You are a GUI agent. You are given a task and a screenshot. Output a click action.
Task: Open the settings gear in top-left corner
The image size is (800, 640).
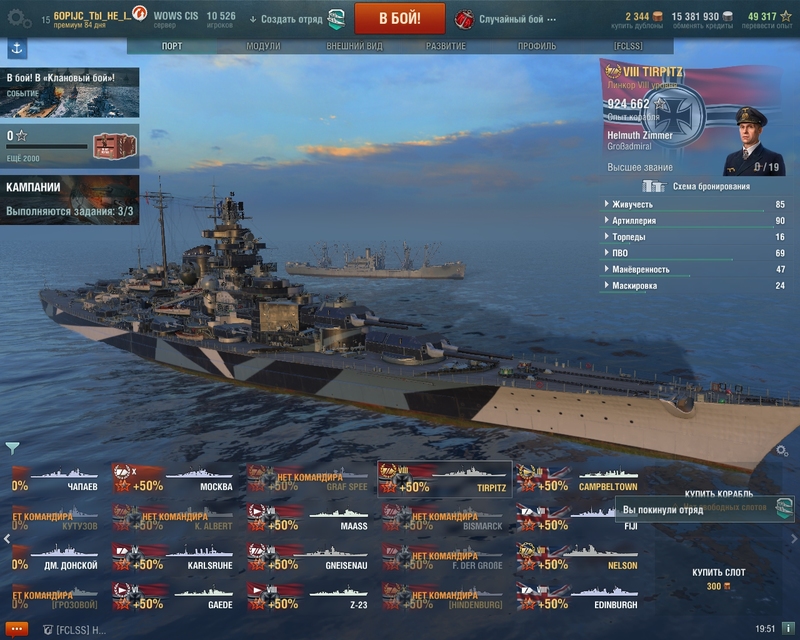19,19
